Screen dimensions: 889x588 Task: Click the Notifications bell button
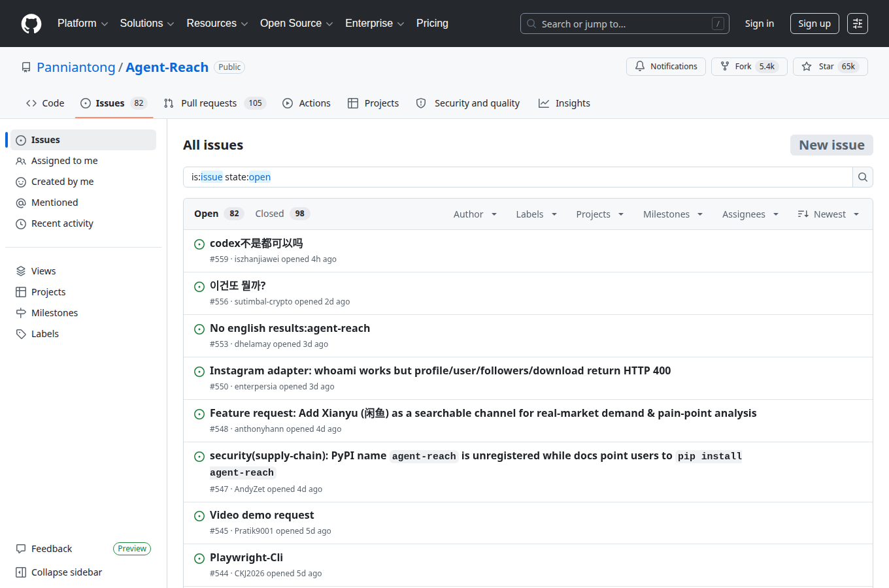(x=666, y=67)
